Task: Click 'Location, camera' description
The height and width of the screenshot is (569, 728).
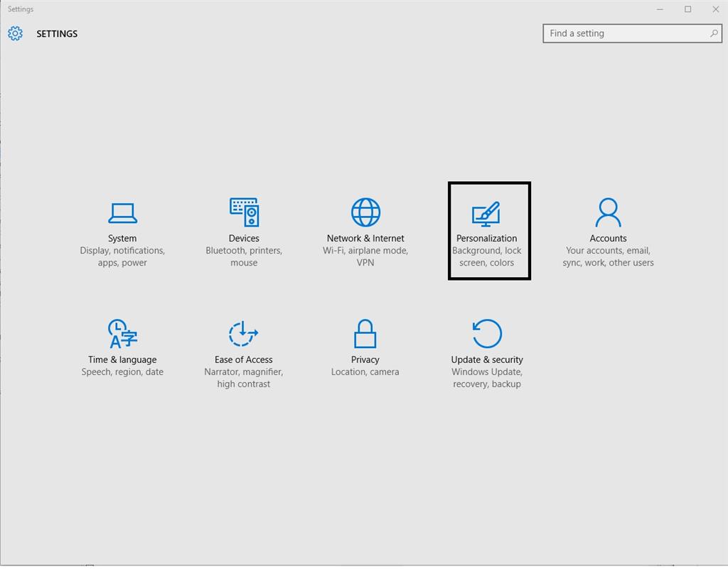Action: click(365, 372)
